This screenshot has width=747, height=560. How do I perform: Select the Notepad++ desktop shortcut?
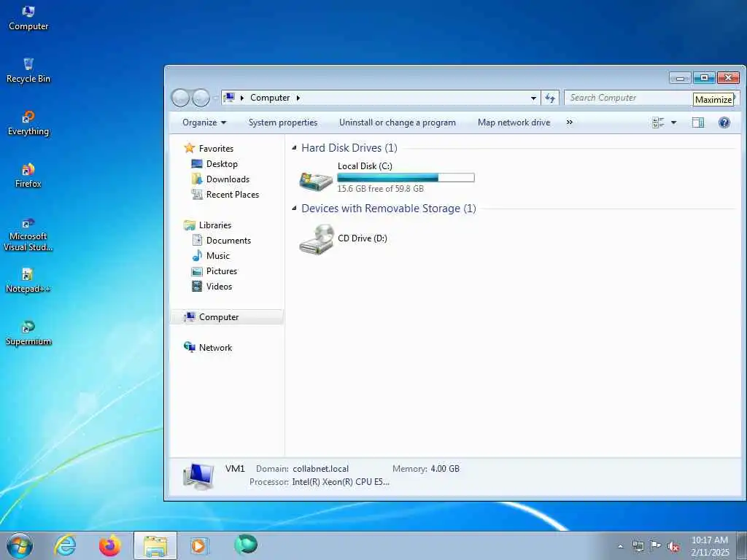[x=28, y=280]
